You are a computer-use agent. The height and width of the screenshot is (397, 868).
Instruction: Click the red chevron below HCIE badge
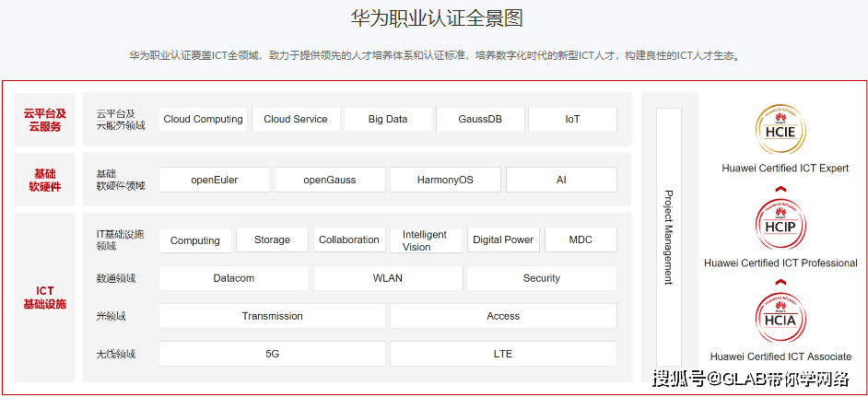pyautogui.click(x=780, y=189)
